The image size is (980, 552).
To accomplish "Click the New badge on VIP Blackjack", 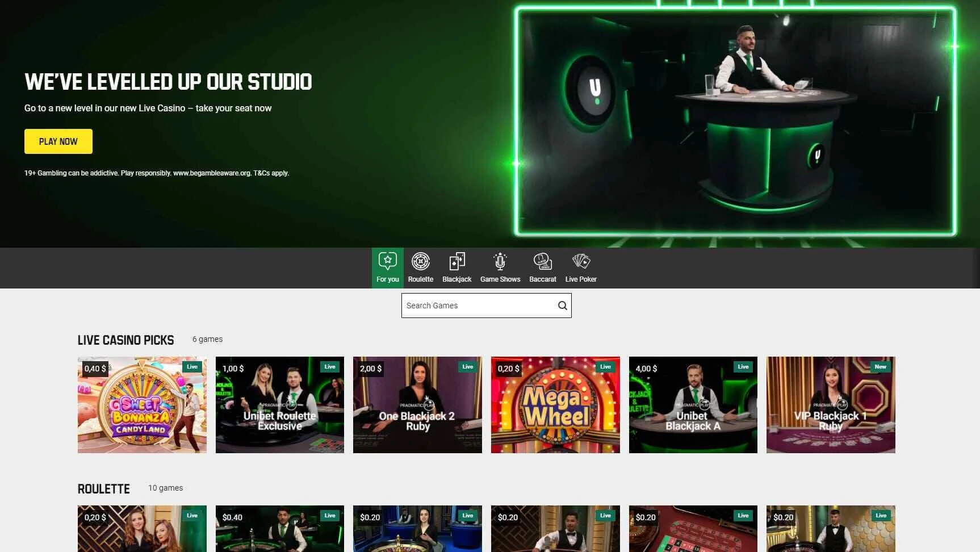I will pos(880,367).
